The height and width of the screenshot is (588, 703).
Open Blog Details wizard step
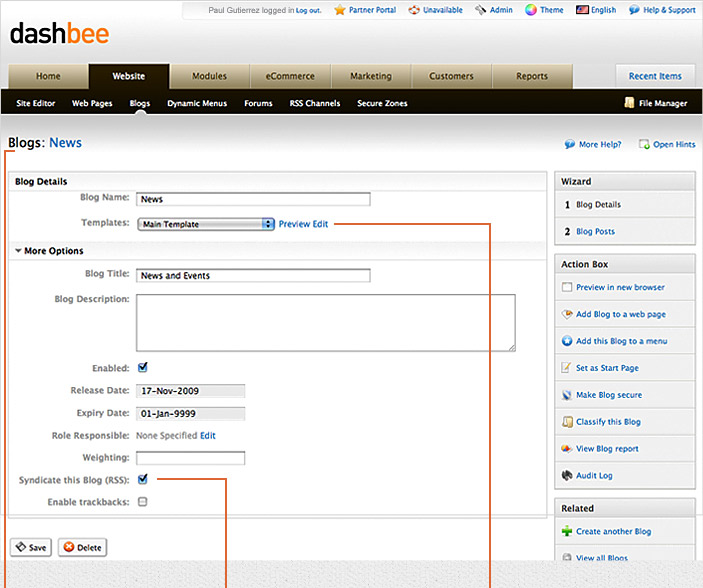[x=599, y=205]
